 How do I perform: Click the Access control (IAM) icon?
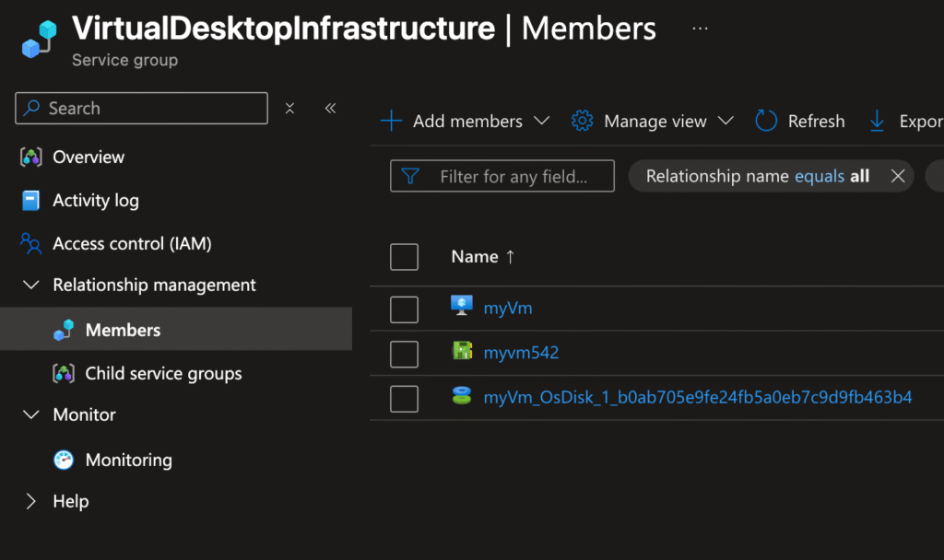point(31,244)
